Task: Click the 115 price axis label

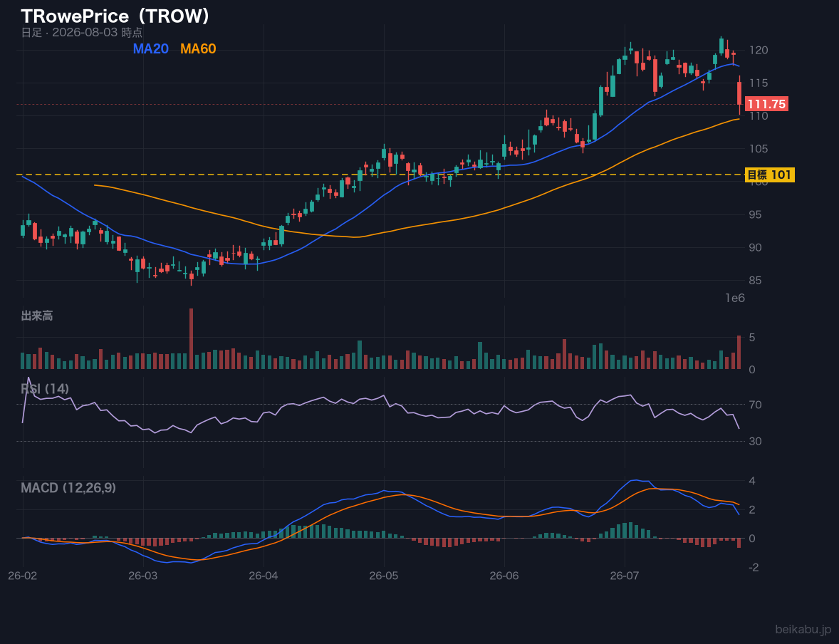Action: [x=759, y=83]
